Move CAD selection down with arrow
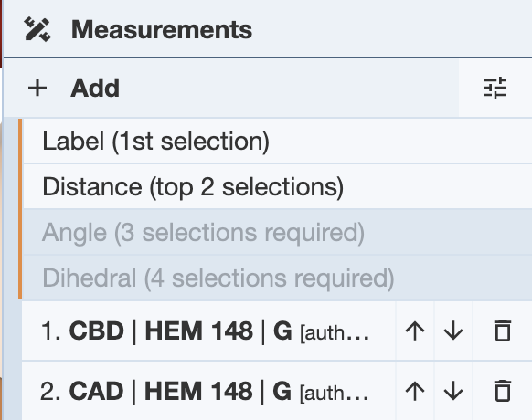 point(453,391)
